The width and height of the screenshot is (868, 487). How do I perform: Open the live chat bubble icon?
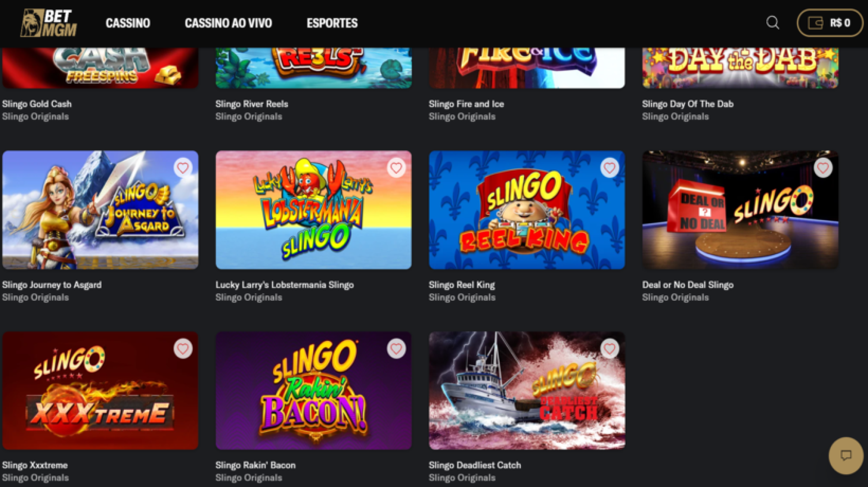(846, 455)
